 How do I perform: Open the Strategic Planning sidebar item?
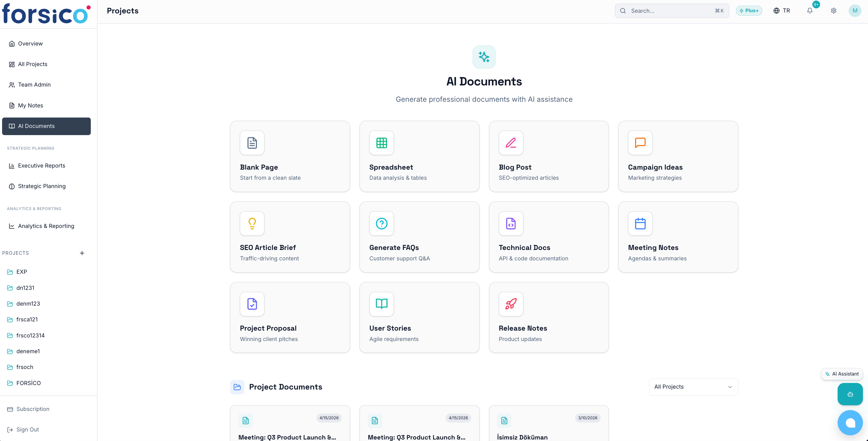pos(42,186)
